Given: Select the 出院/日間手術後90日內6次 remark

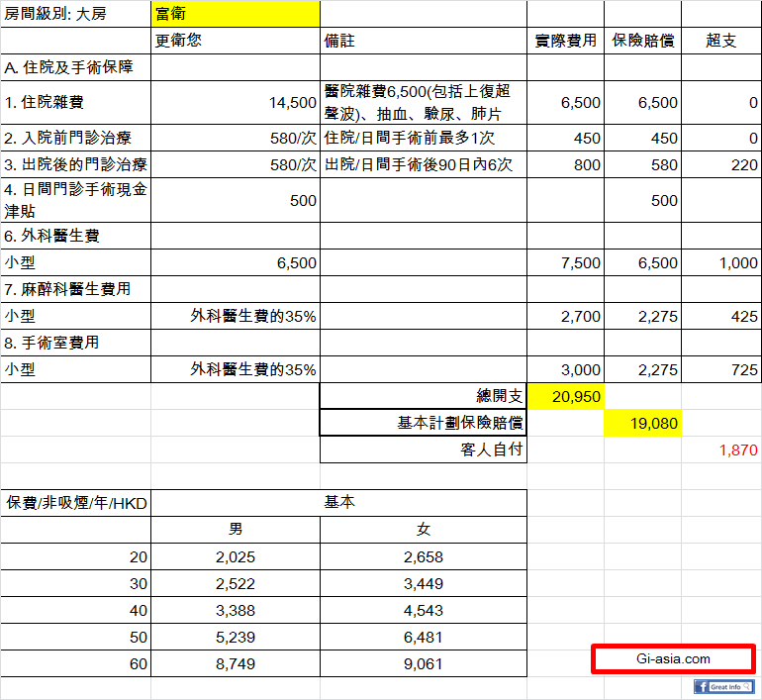Looking at the screenshot, I should click(424, 164).
